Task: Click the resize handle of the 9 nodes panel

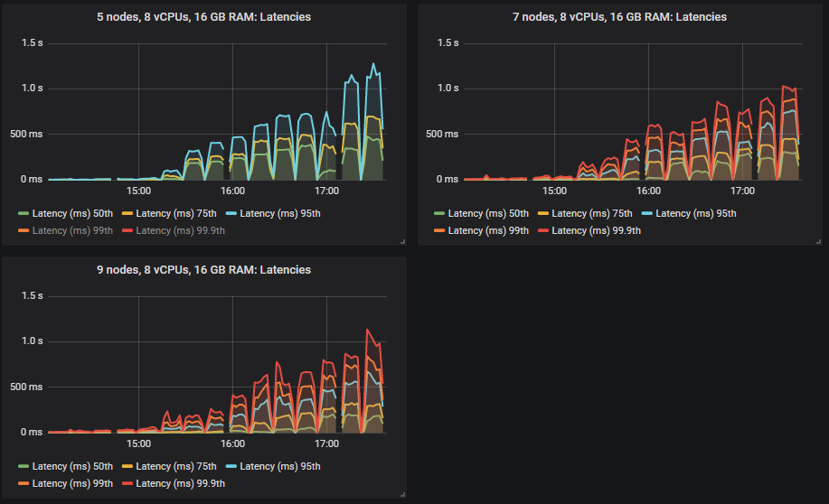Action: (402, 494)
